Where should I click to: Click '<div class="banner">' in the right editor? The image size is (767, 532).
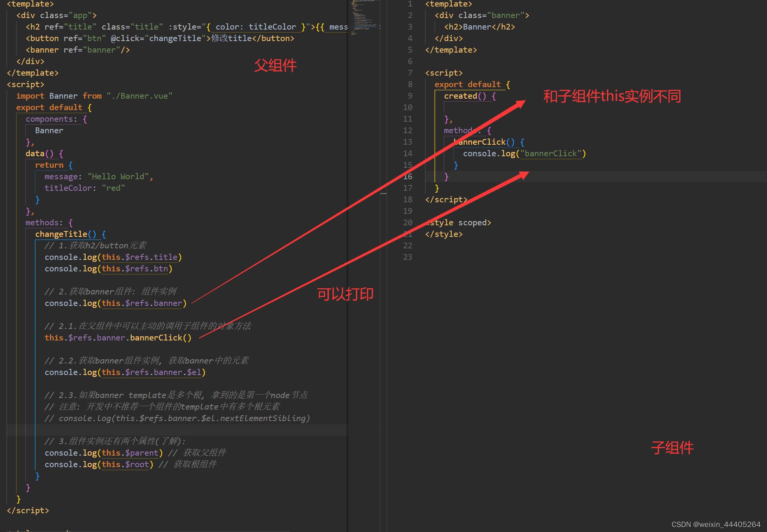pos(482,15)
